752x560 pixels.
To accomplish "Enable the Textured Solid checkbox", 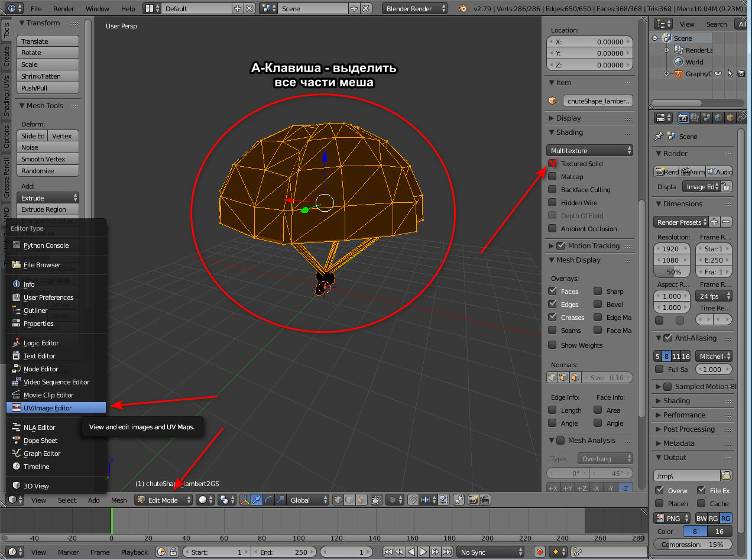I will point(552,164).
